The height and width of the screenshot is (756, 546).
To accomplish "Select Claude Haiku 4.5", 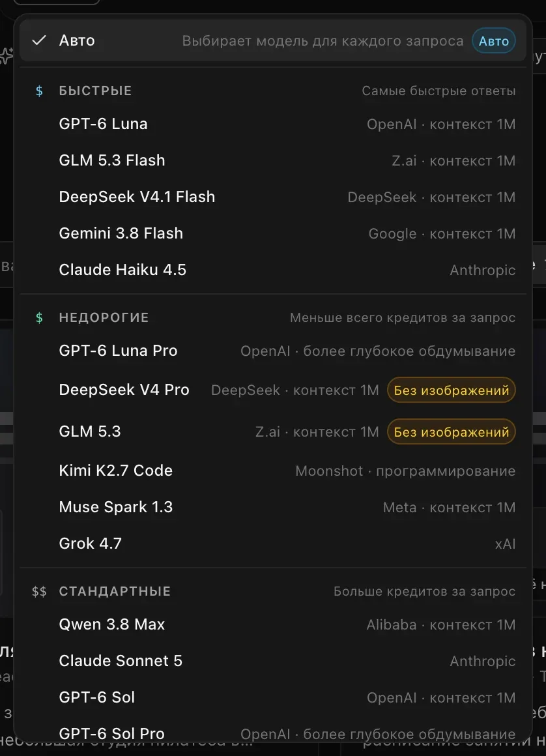I will tap(273, 270).
